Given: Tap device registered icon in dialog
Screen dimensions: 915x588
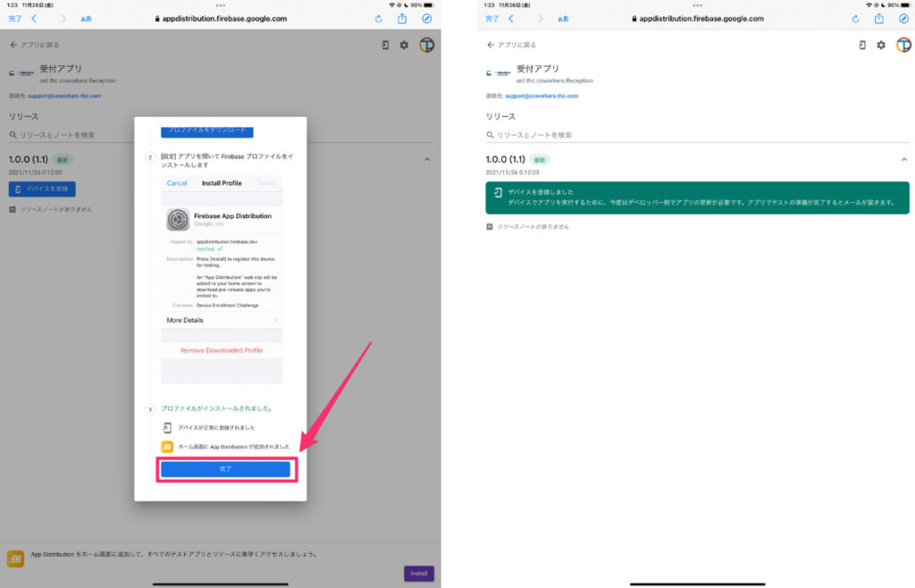Looking at the screenshot, I should coord(167,427).
